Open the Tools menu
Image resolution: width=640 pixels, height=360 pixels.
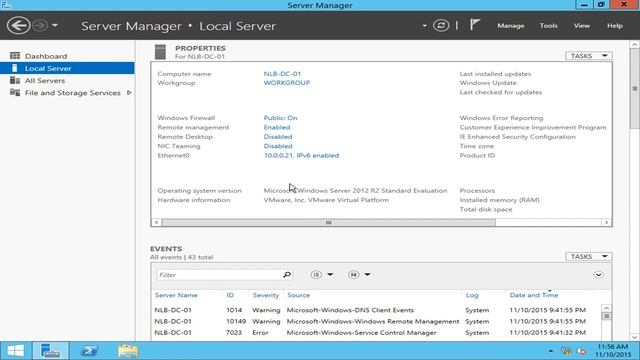548,26
